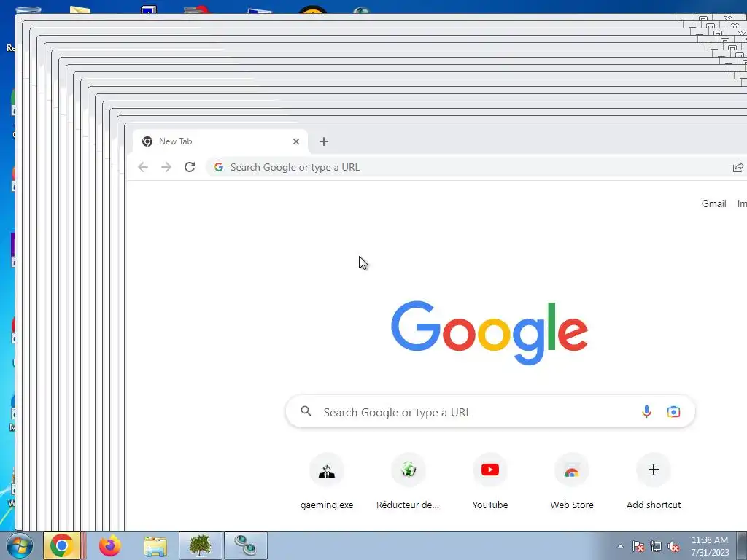The image size is (747, 560).
Task: Go back with the back arrow
Action: pyautogui.click(x=143, y=167)
